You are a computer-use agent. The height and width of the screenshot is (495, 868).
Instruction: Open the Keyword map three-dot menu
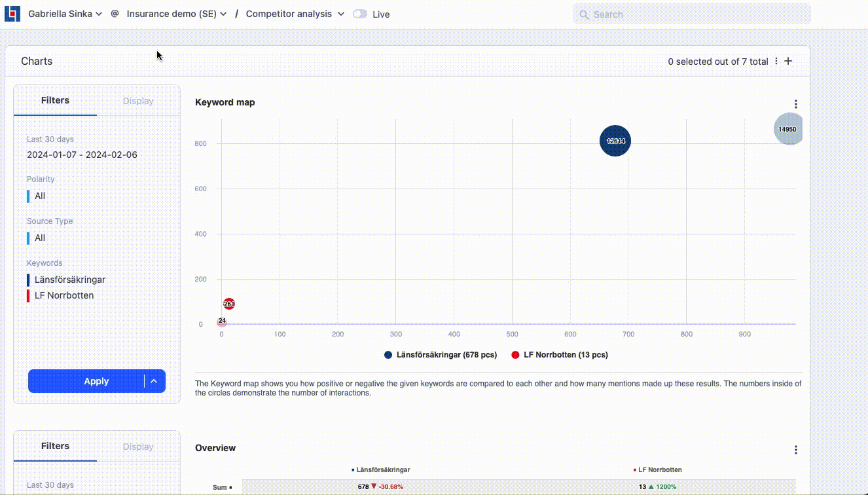click(795, 104)
